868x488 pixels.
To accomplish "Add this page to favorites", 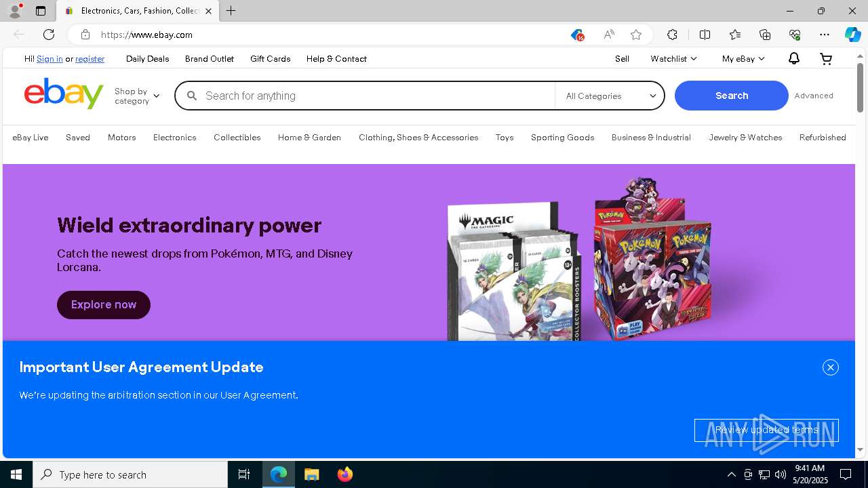I will point(635,35).
